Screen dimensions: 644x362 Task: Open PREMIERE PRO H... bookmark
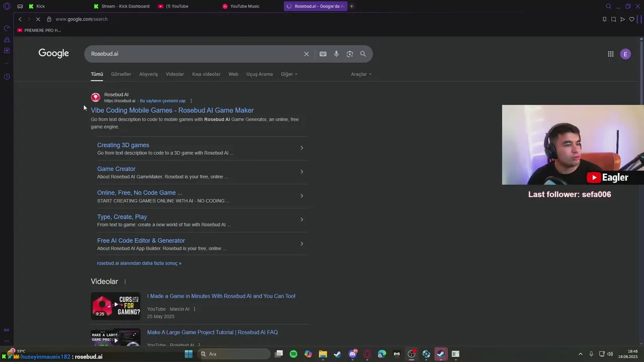click(39, 30)
